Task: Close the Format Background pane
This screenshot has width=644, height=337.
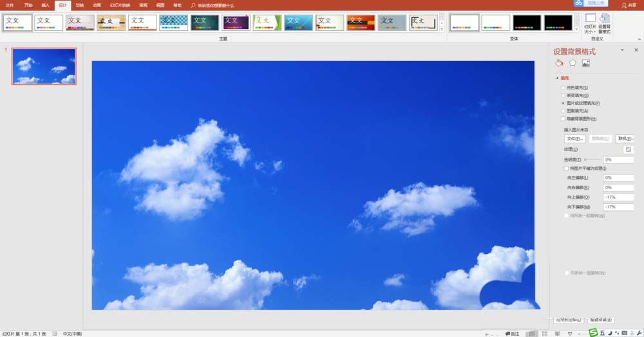Action: pos(636,50)
